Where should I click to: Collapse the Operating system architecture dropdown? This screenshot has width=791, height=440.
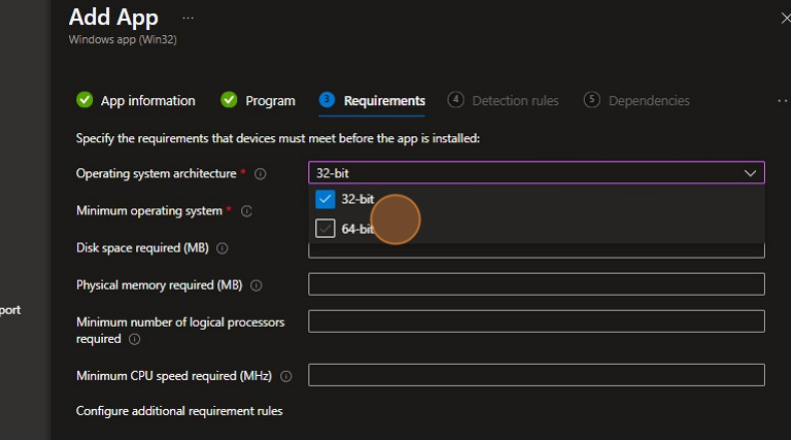click(x=750, y=173)
